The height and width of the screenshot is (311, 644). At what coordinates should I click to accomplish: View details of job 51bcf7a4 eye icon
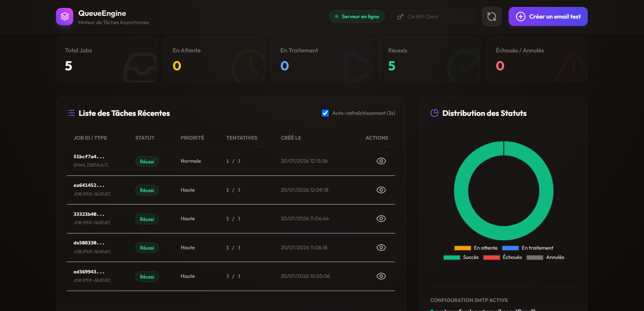click(381, 161)
